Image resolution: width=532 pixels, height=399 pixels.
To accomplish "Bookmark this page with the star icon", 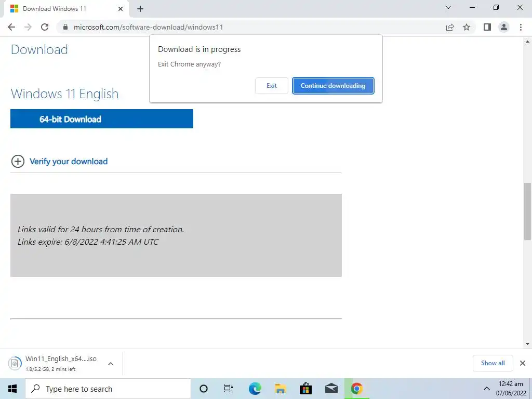I will pyautogui.click(x=467, y=27).
